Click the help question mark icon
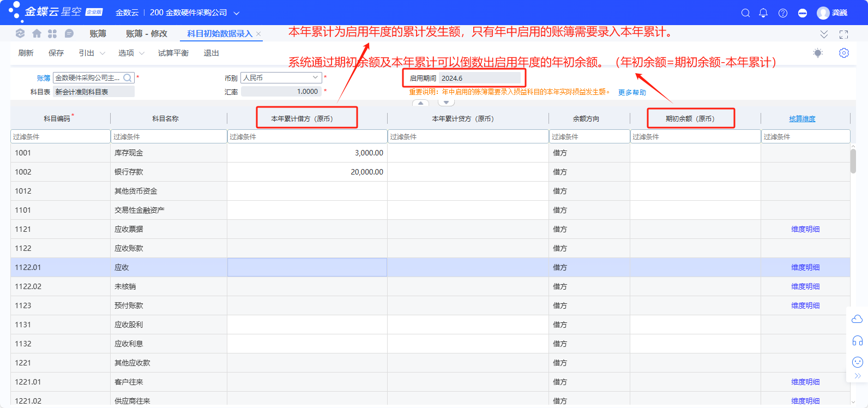 point(783,13)
